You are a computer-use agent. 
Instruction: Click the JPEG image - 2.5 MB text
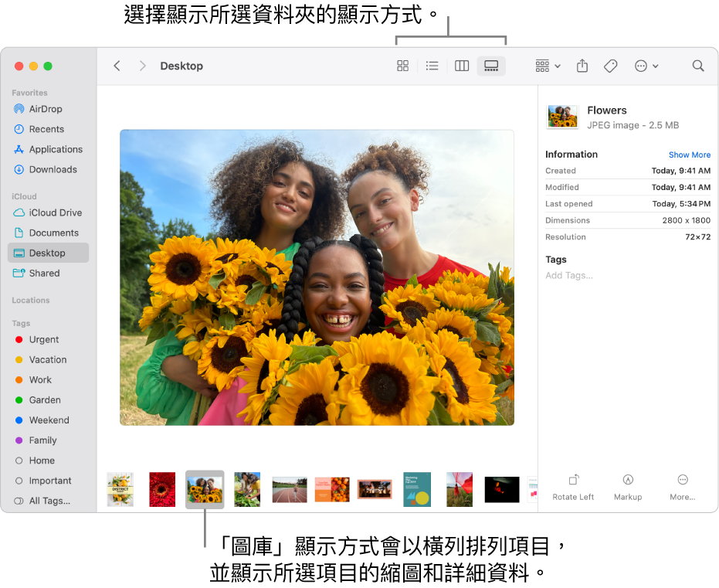pyautogui.click(x=633, y=126)
